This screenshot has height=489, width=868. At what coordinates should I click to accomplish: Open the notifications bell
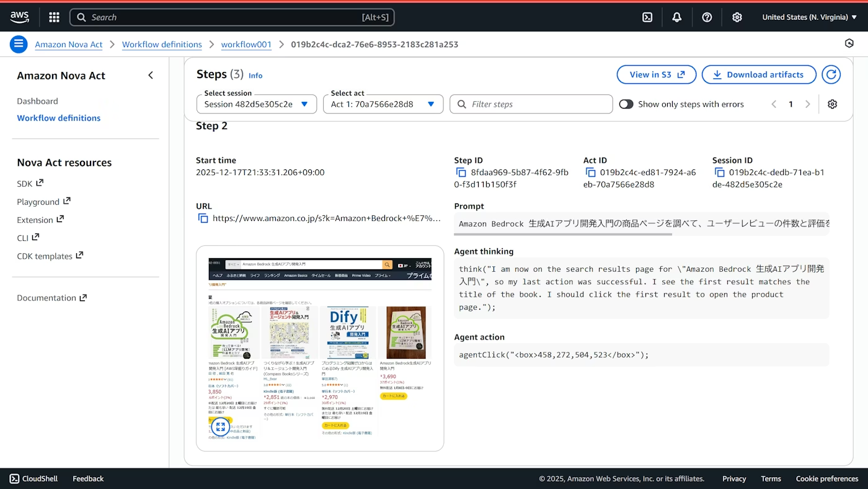[677, 17]
